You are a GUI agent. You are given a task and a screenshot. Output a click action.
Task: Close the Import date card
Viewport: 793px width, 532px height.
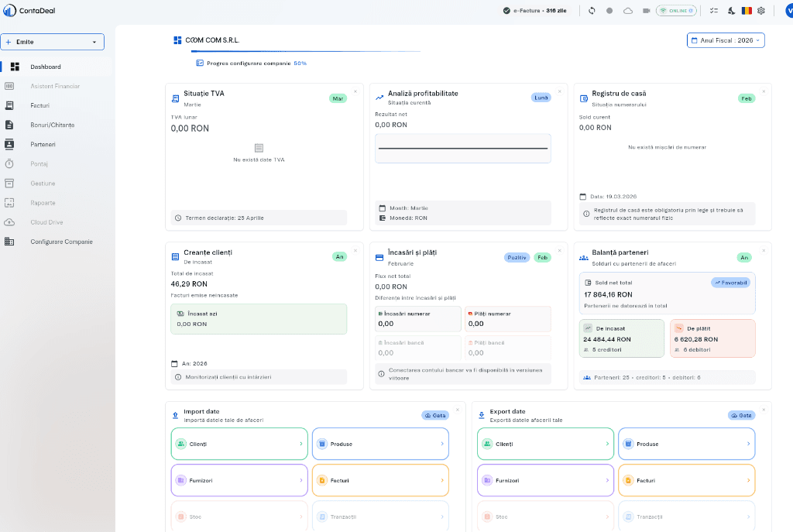click(x=458, y=410)
